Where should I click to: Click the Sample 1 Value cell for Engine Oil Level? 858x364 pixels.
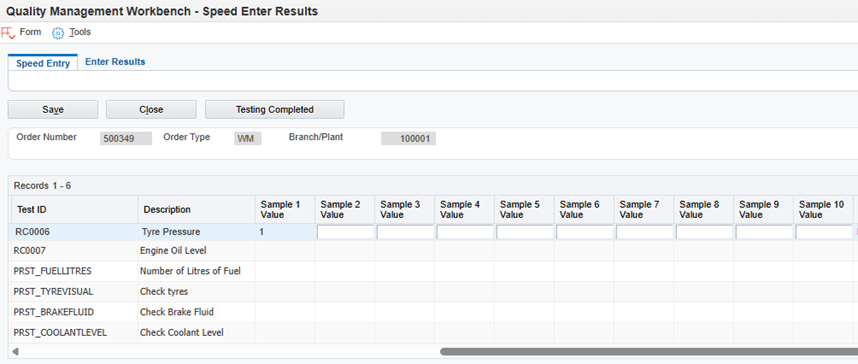tap(285, 251)
